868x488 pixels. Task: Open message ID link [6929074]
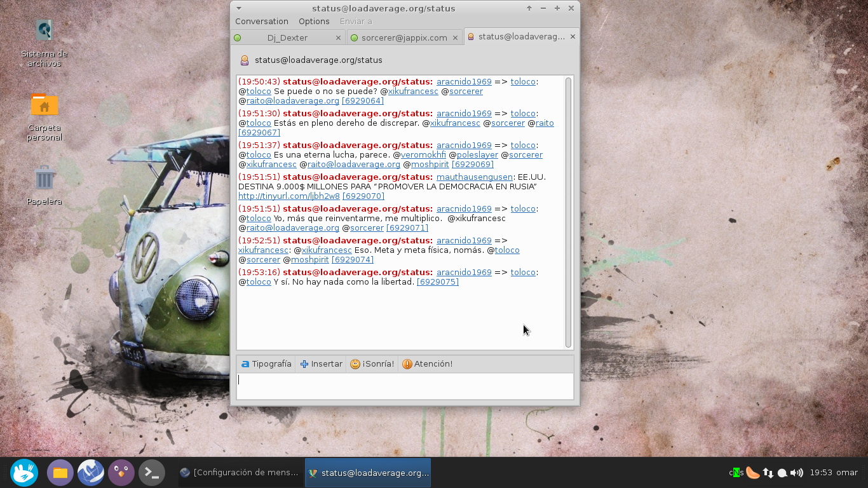pos(353,260)
